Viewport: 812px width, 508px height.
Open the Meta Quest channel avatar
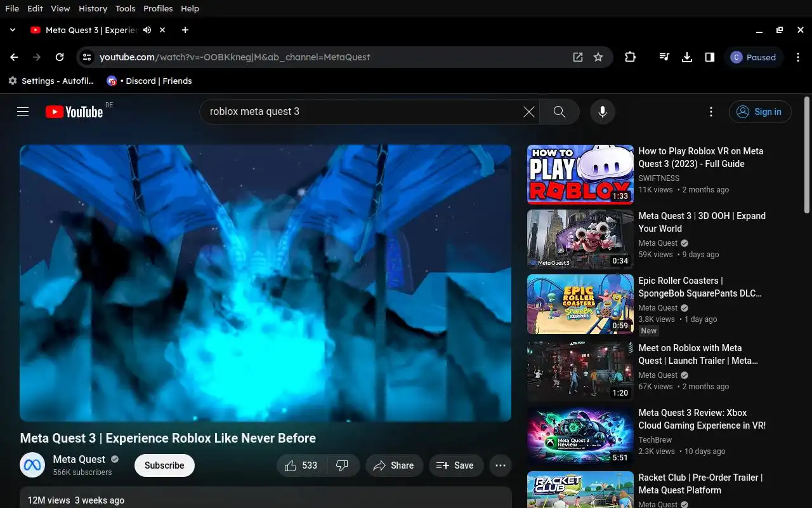click(32, 465)
